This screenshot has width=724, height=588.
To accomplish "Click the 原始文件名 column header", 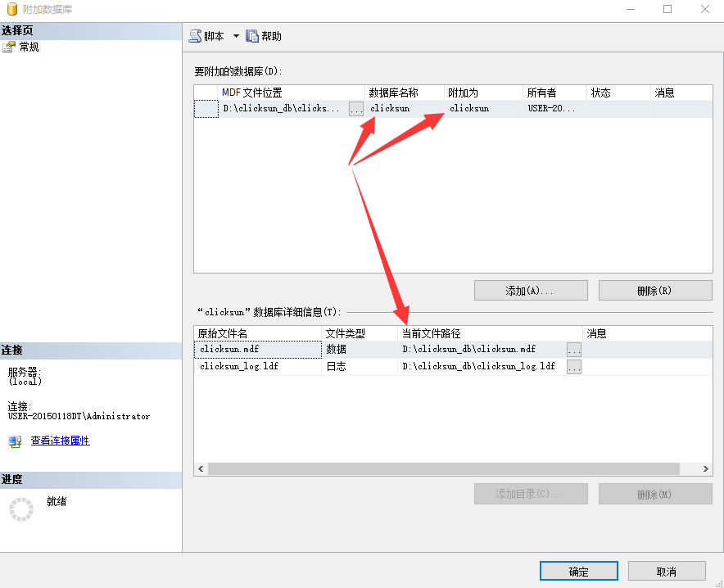I will tap(258, 333).
